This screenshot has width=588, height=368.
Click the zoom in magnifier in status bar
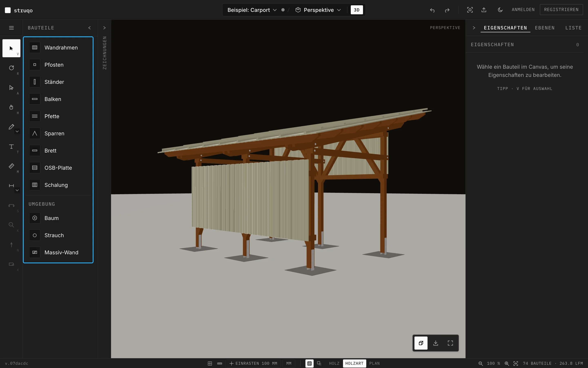pos(507,363)
